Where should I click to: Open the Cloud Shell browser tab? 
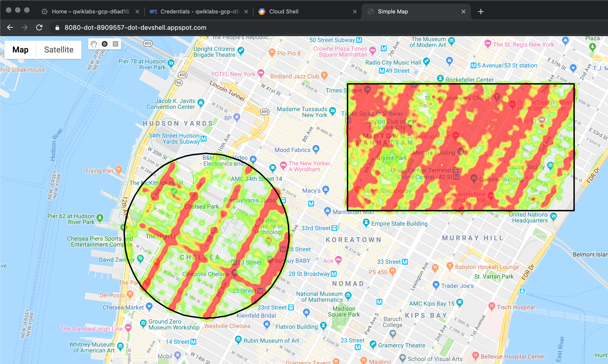(x=284, y=12)
